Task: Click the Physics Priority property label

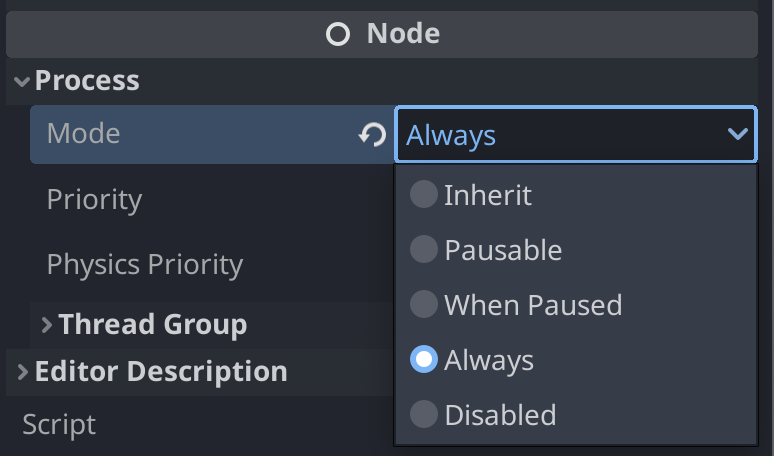Action: point(144,264)
